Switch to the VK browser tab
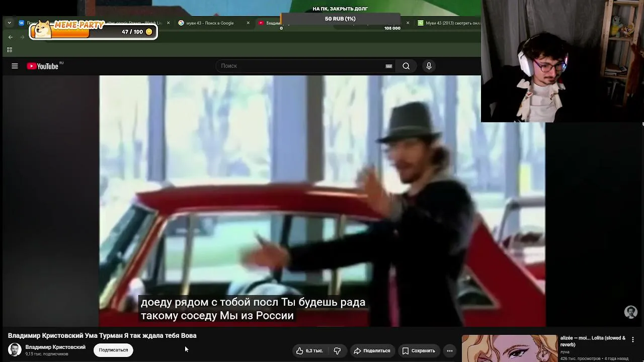 click(22, 23)
